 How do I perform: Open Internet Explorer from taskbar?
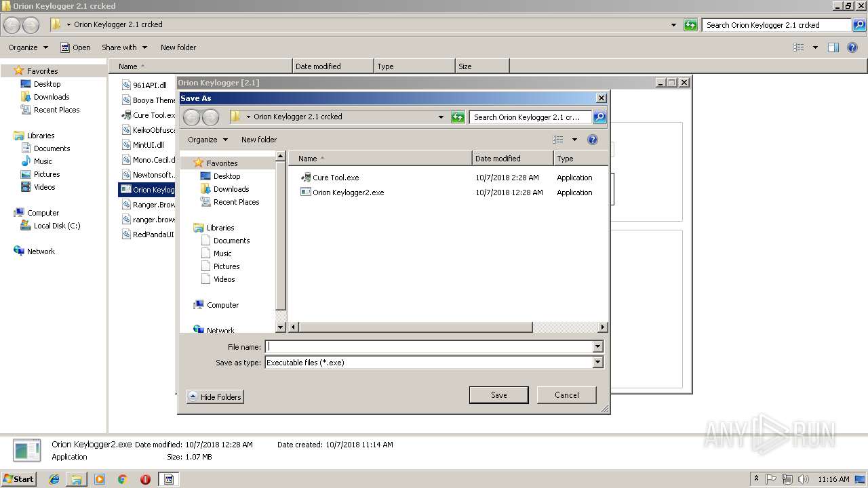[54, 479]
